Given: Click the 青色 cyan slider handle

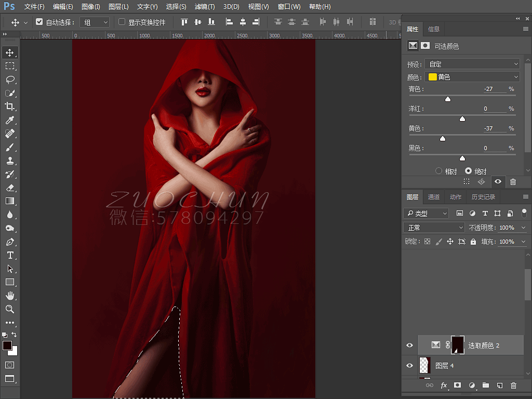Looking at the screenshot, I should [448, 99].
